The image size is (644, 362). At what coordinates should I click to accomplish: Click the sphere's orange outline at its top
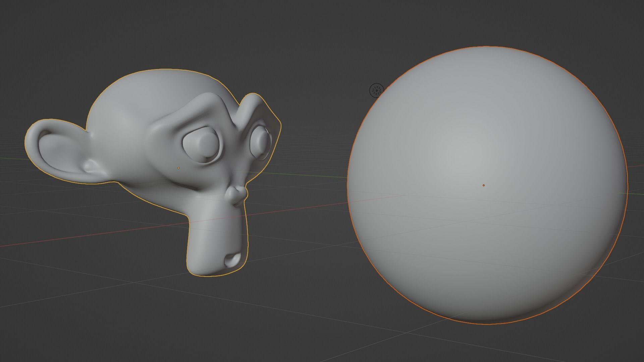[x=486, y=47]
